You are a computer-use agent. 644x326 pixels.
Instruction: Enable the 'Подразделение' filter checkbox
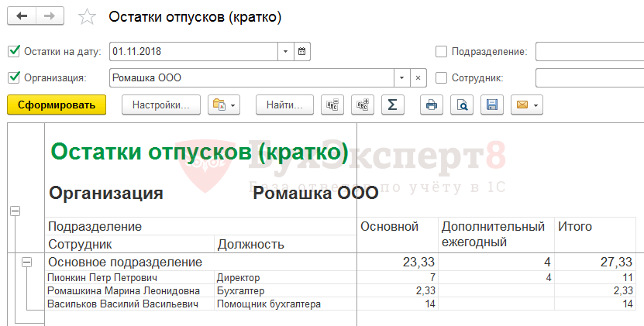[x=441, y=52]
